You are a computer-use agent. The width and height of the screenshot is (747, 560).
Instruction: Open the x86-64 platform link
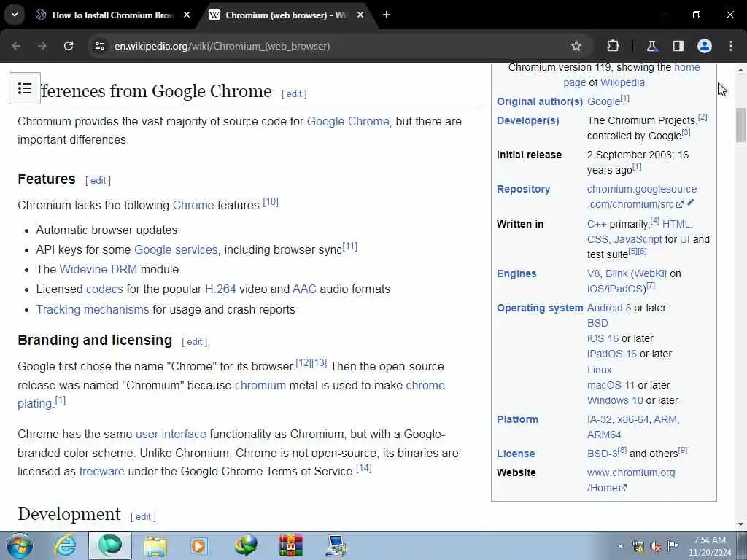click(633, 419)
